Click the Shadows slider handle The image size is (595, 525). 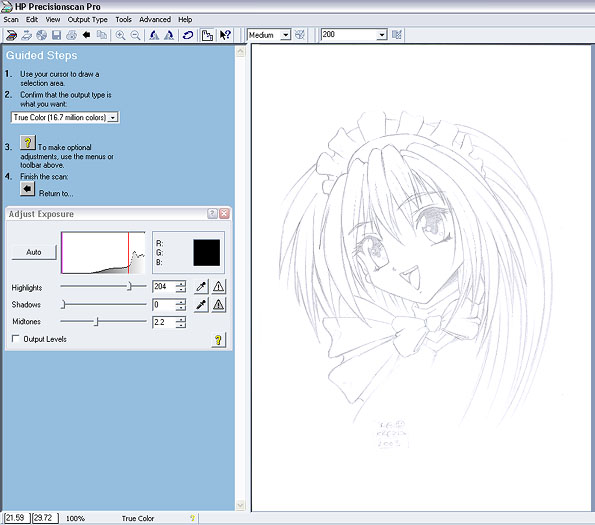(64, 304)
